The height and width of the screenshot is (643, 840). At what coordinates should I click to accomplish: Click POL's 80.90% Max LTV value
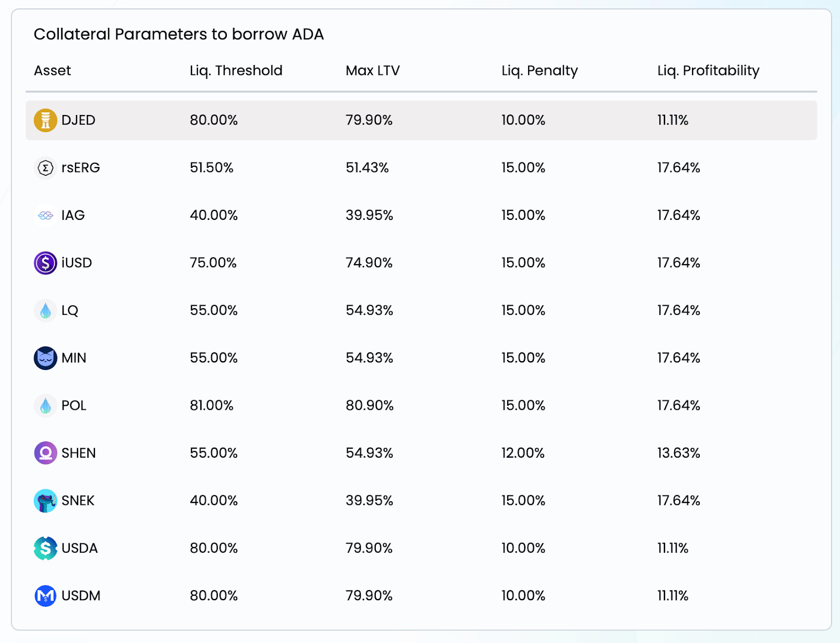point(370,406)
